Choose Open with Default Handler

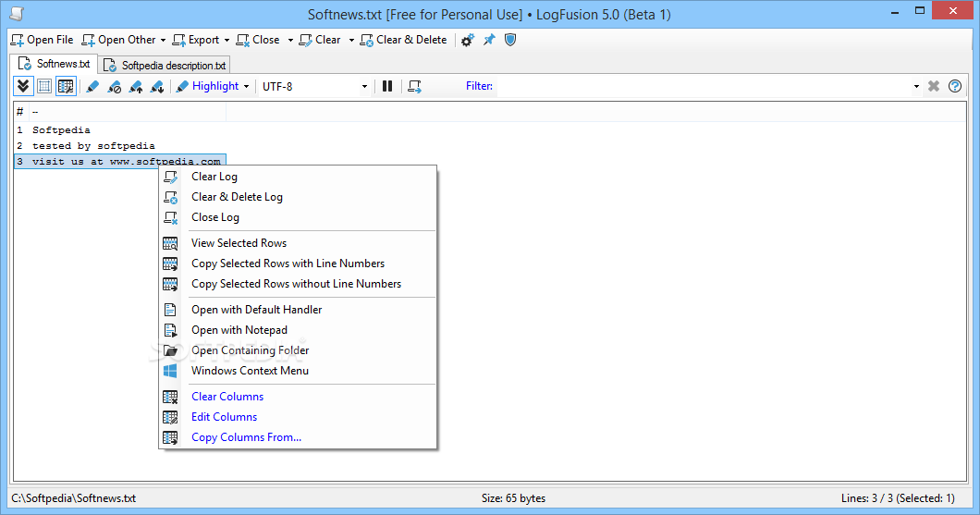298,310
